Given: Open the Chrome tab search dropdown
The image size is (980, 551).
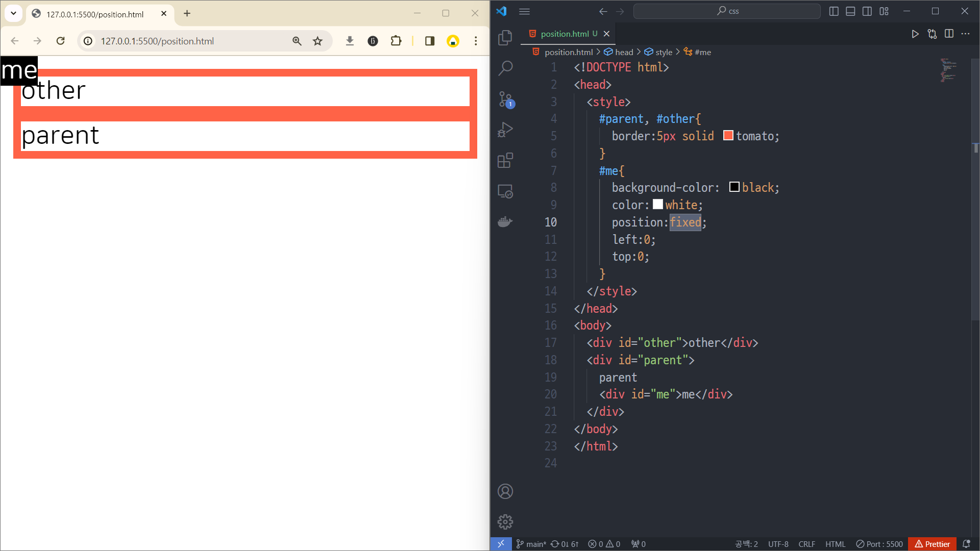Looking at the screenshot, I should (x=14, y=14).
